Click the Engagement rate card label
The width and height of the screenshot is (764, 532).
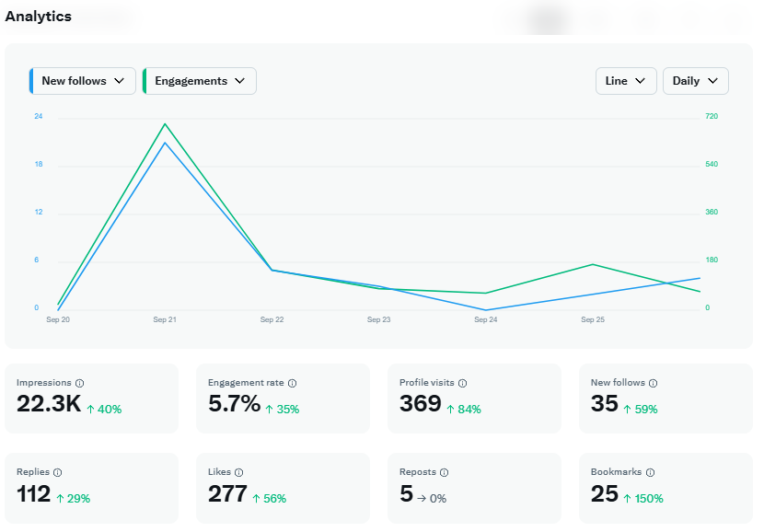pos(246,383)
